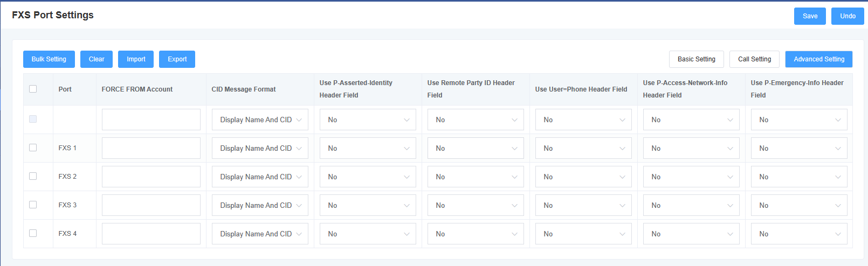The height and width of the screenshot is (266, 868).
Task: Expand FXS 2 P-Access-Network-Info dropdown
Action: coord(691,177)
